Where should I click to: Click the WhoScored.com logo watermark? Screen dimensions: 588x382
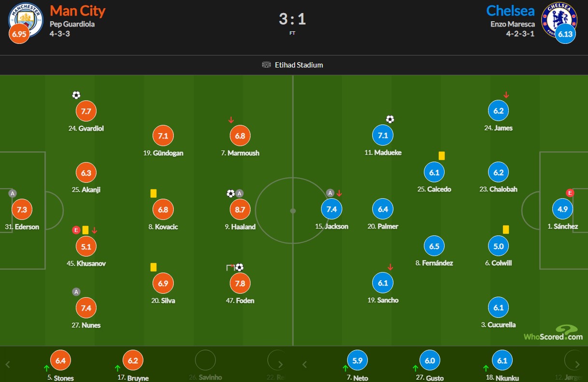pyautogui.click(x=553, y=332)
